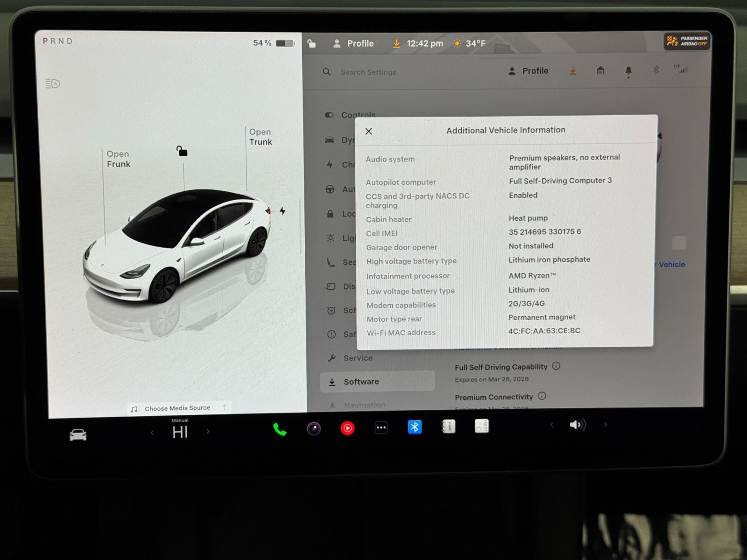Image resolution: width=747 pixels, height=560 pixels.
Task: Open the Service settings menu item
Action: point(358,358)
